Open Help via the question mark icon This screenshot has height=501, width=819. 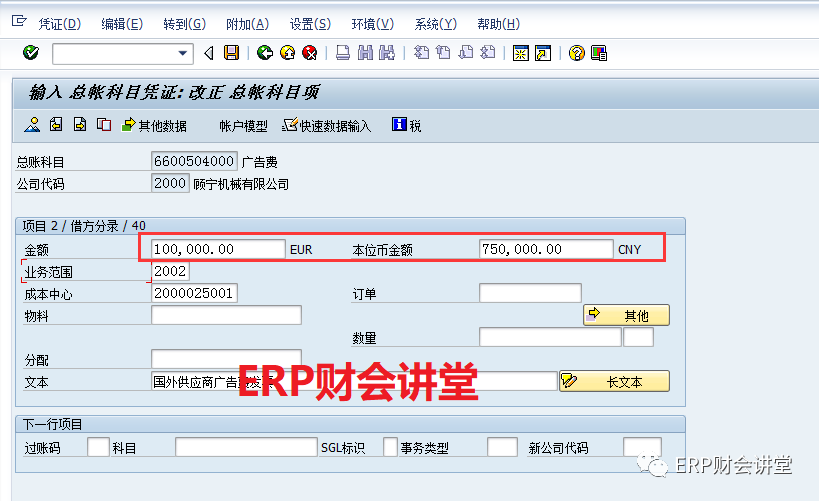576,53
